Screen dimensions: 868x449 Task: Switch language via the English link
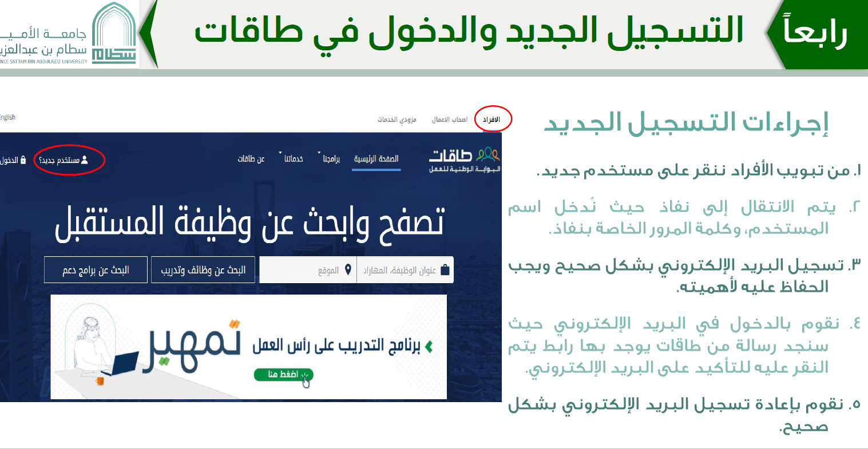(7, 117)
